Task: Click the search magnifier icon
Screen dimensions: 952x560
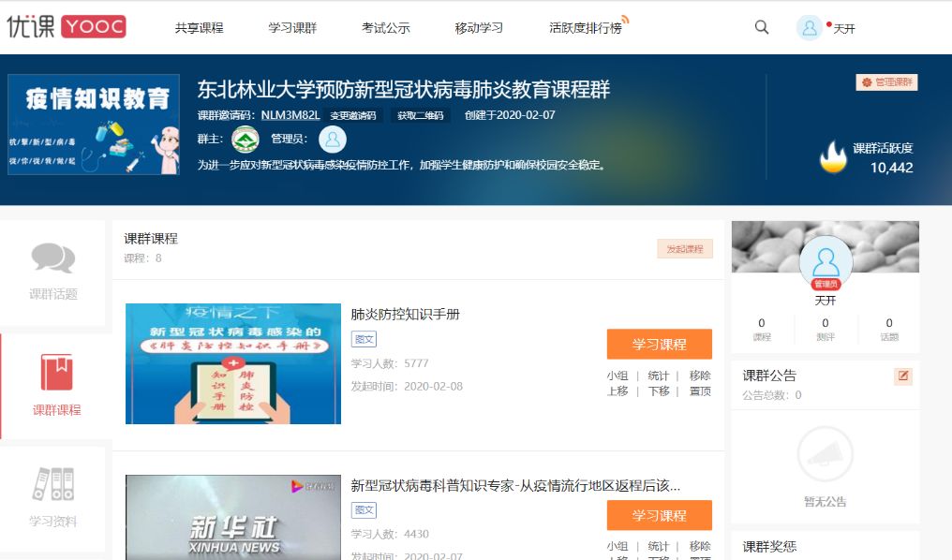Action: point(762,27)
